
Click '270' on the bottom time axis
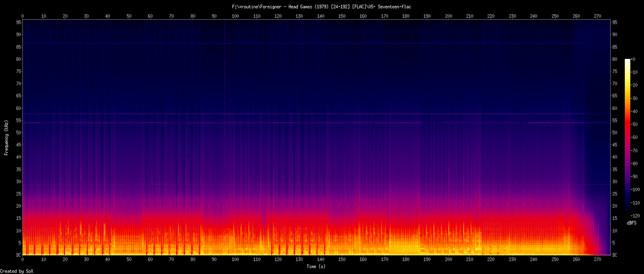pyautogui.click(x=598, y=260)
